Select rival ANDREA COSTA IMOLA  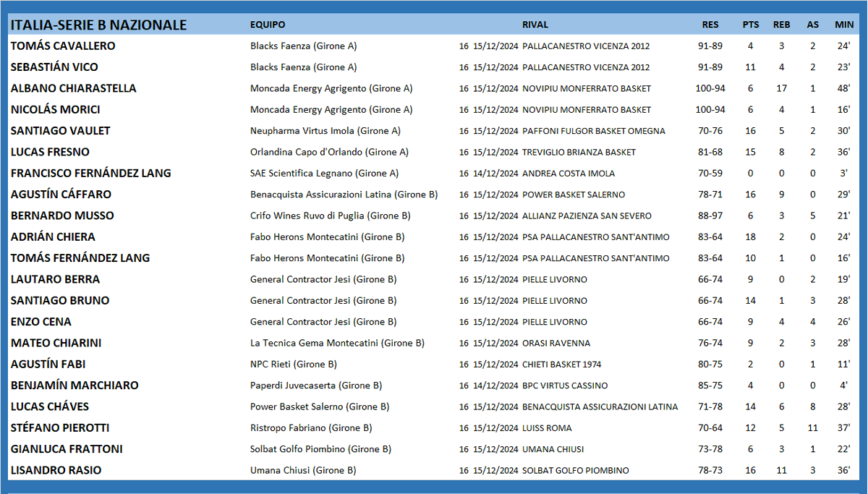(x=569, y=174)
